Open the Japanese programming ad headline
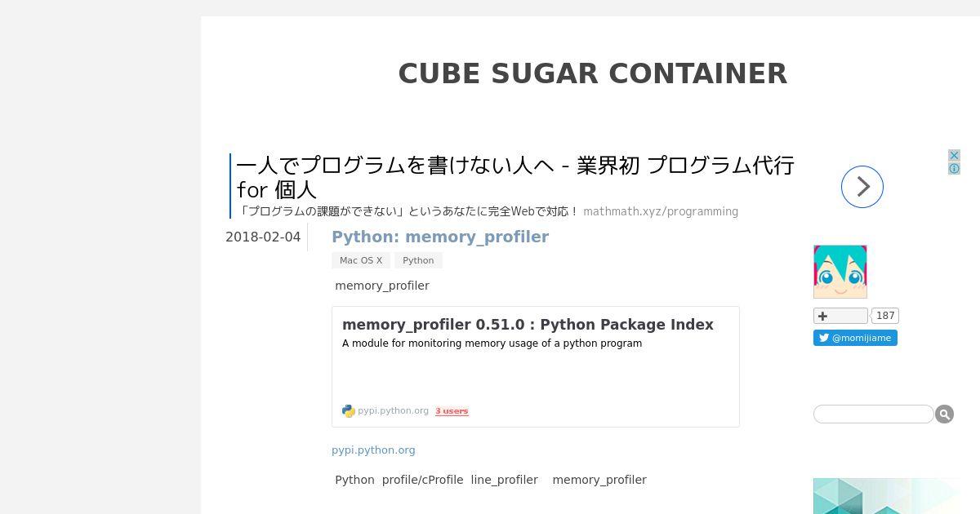The image size is (980, 514). (515, 177)
